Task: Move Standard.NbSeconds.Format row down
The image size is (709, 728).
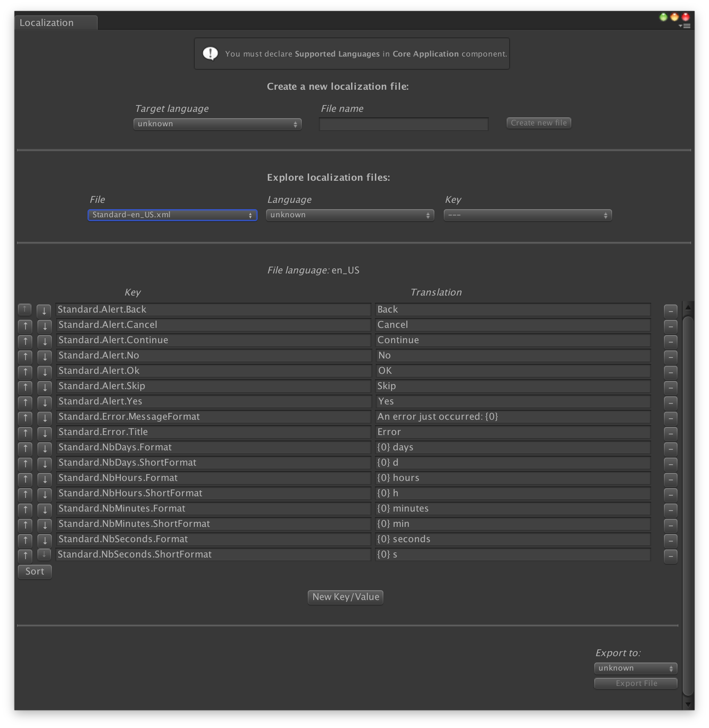Action: (44, 540)
